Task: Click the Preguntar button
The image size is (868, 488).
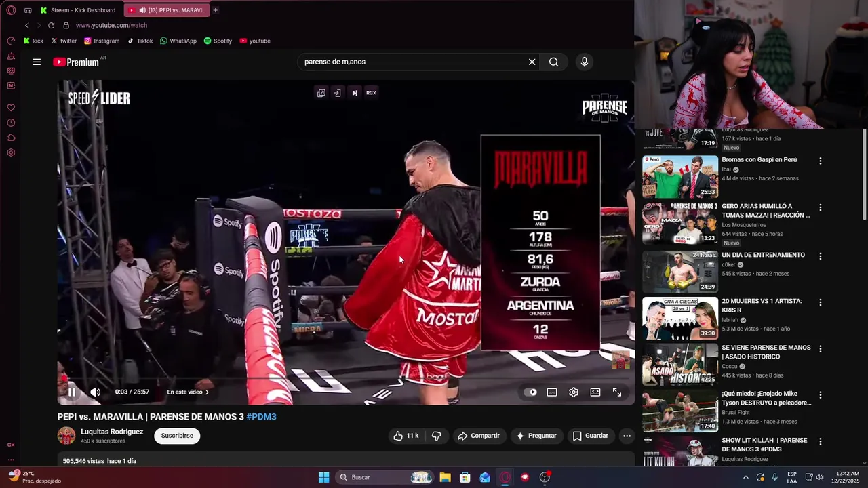Action: click(536, 436)
